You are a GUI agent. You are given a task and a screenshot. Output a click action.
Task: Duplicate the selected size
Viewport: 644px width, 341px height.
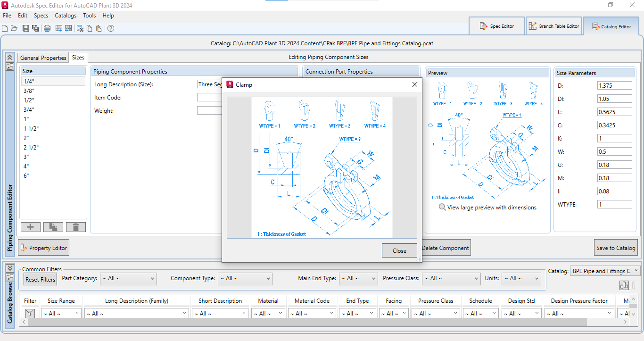(53, 227)
